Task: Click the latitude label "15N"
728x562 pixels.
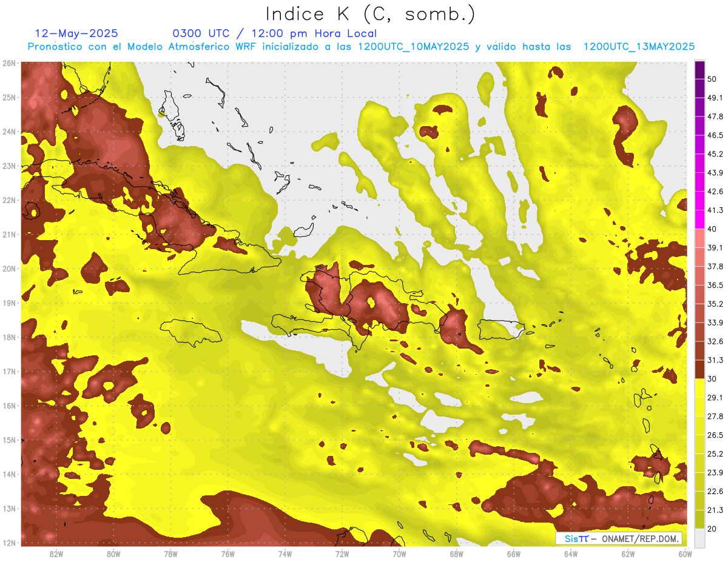Action: [9, 440]
